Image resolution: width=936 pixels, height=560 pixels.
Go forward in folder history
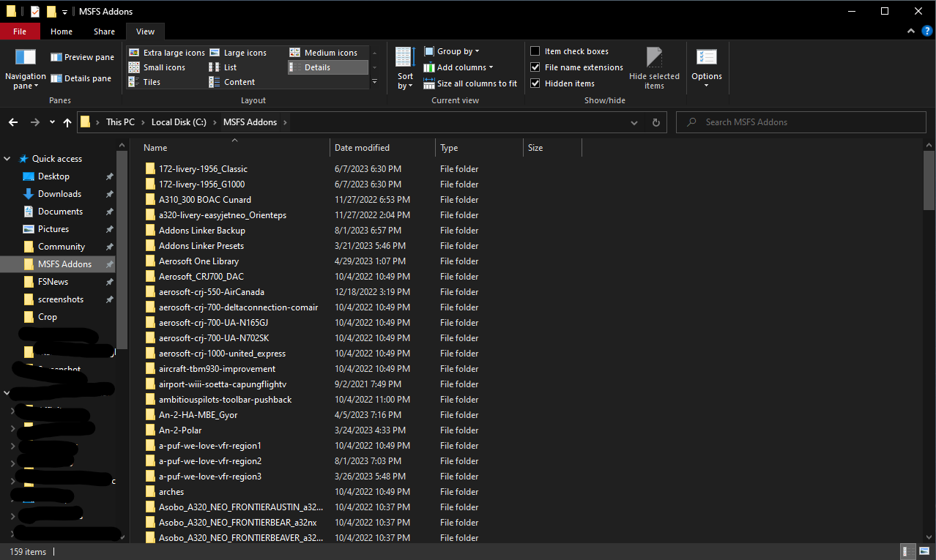[x=34, y=122]
